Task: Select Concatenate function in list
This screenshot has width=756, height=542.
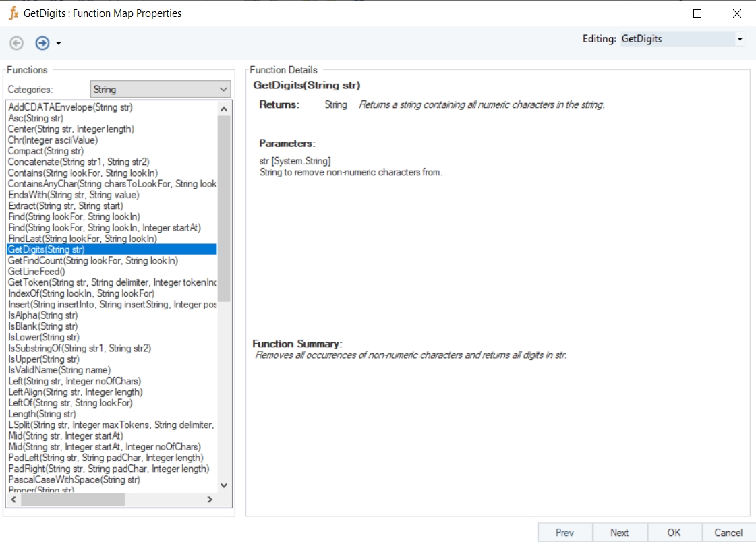Action: (78, 162)
